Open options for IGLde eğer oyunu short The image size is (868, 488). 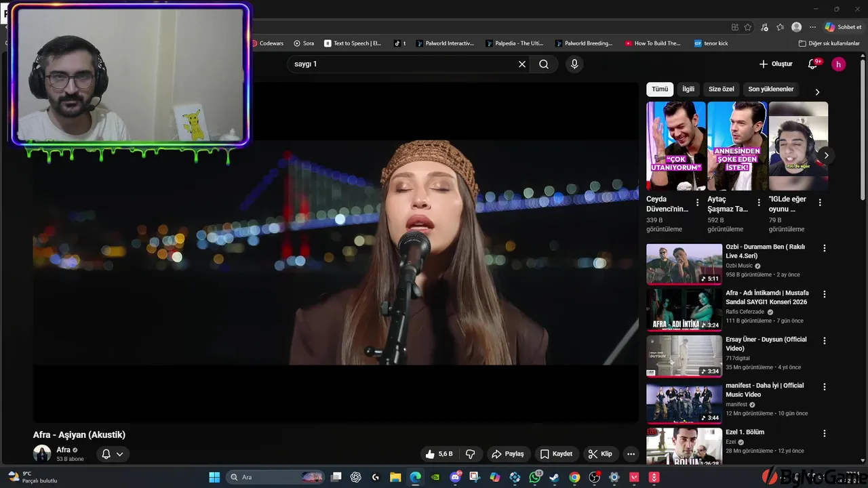[820, 203]
